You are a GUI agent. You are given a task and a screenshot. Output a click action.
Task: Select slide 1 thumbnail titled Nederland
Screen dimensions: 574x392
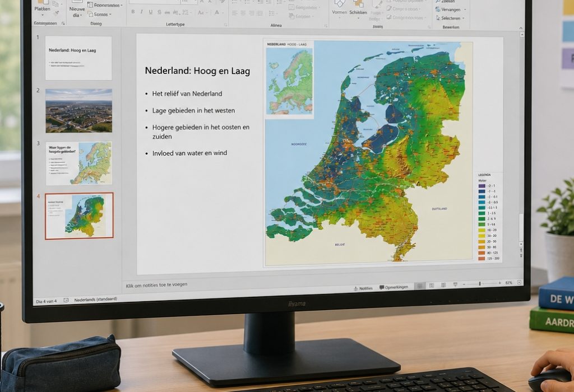tap(78, 58)
